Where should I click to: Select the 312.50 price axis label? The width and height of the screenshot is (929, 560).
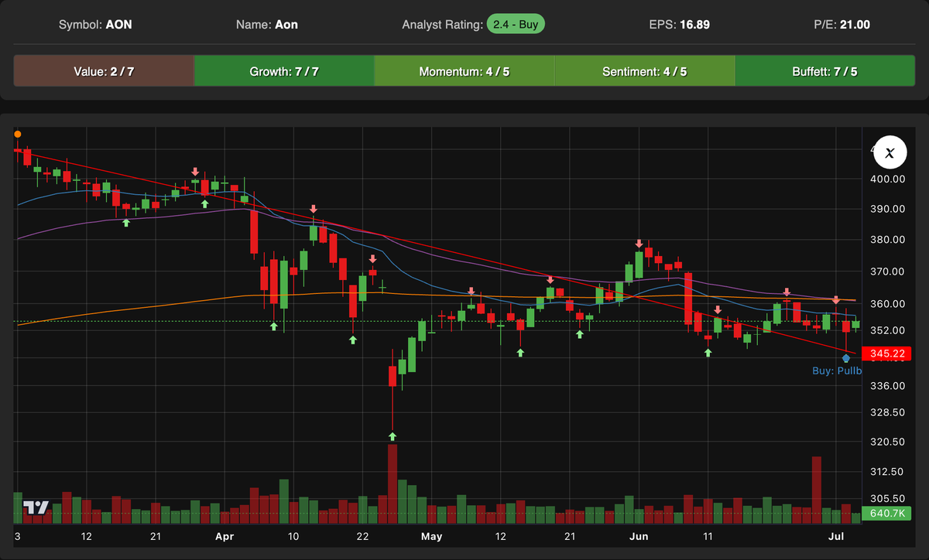pos(888,471)
